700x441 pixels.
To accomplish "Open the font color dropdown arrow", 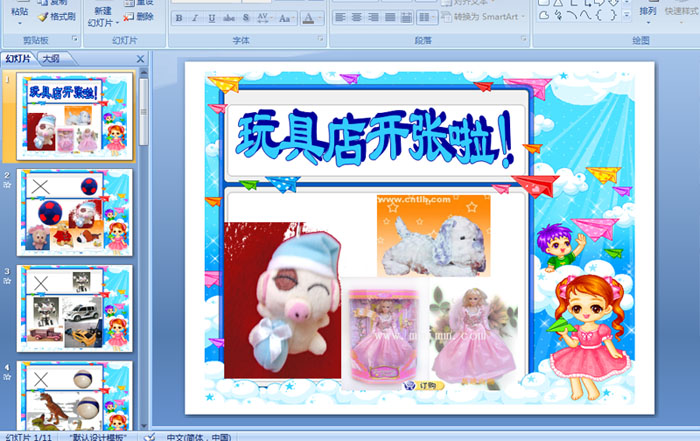I will coord(319,19).
